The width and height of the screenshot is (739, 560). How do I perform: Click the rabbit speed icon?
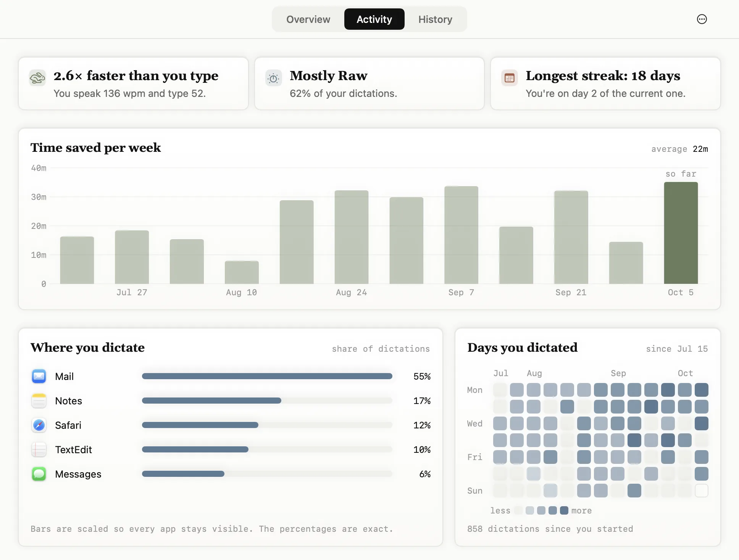click(x=37, y=78)
